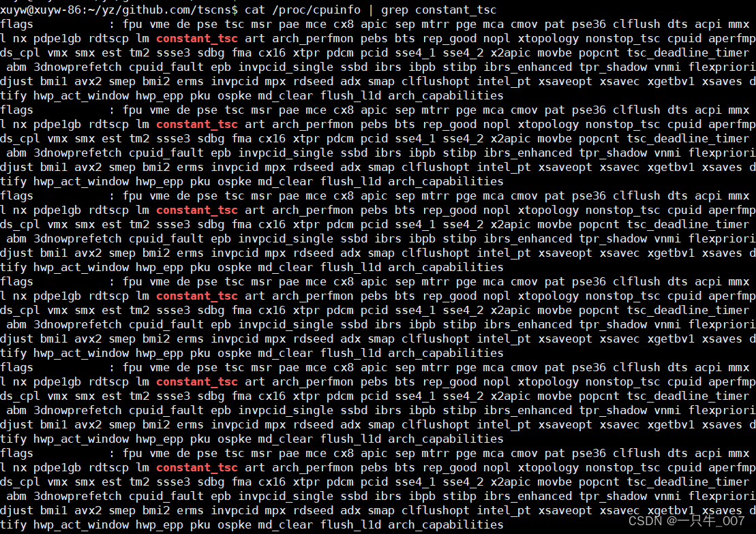Click the third red highlighted constant_tsc match
The height and width of the screenshot is (534, 756).
(197, 210)
